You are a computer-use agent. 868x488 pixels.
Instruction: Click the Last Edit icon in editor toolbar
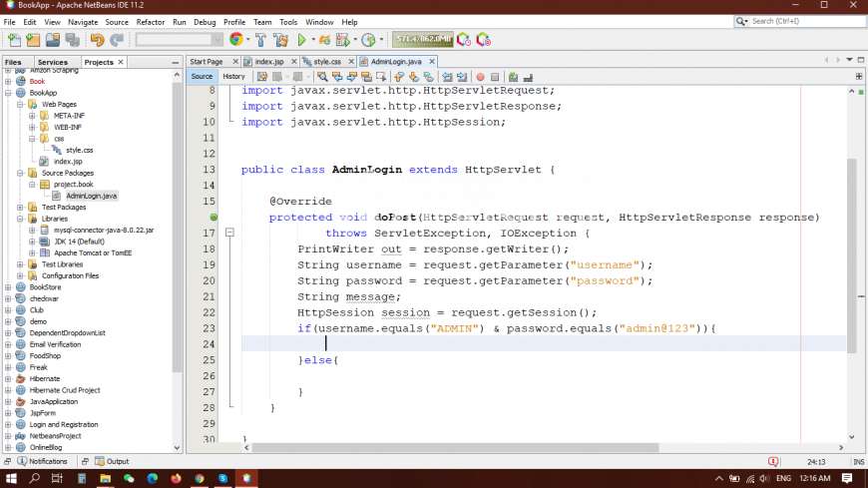point(261,77)
